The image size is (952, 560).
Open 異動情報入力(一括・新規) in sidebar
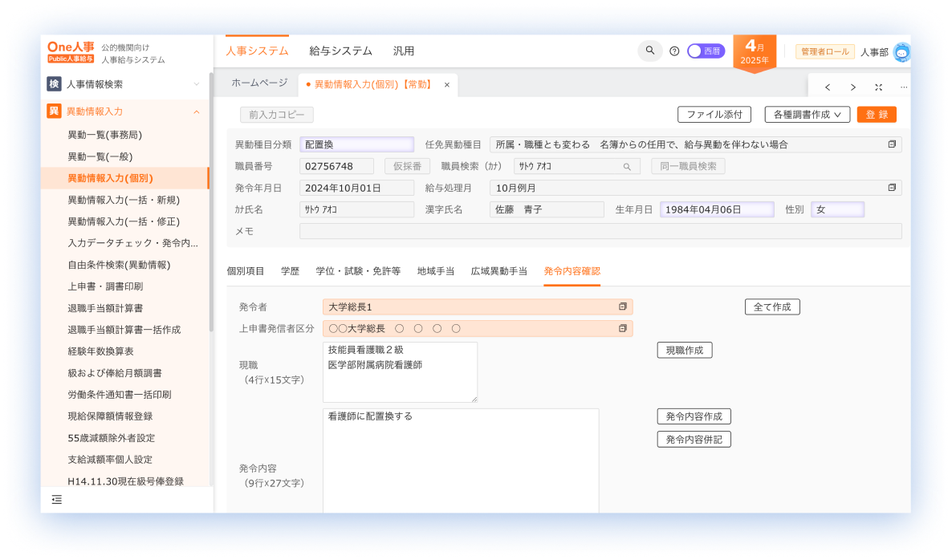[124, 200]
